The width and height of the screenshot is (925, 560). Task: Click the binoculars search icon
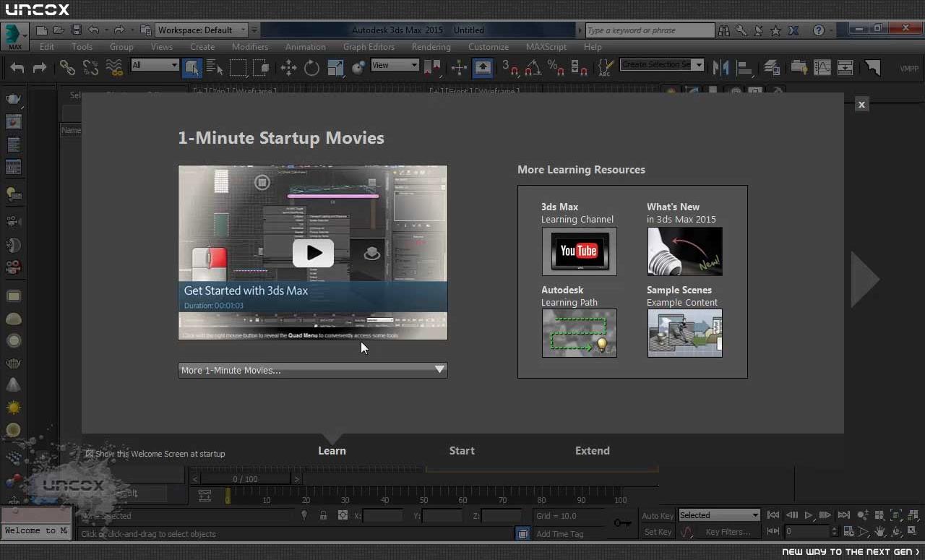point(724,30)
